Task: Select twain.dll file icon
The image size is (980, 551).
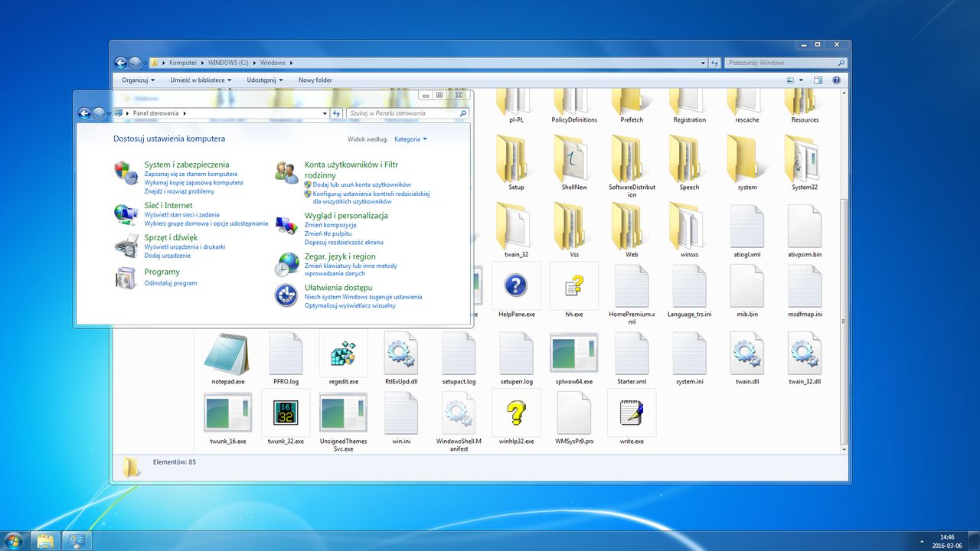Action: [746, 354]
